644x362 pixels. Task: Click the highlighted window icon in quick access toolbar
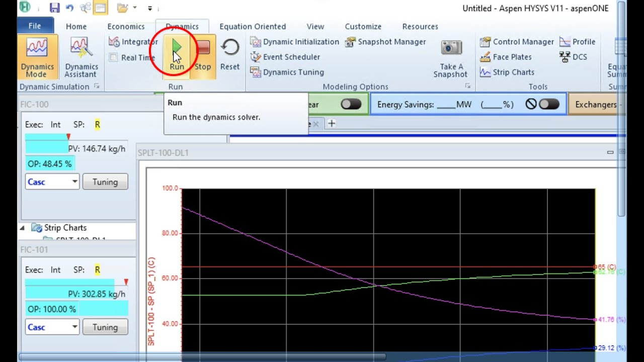click(101, 8)
